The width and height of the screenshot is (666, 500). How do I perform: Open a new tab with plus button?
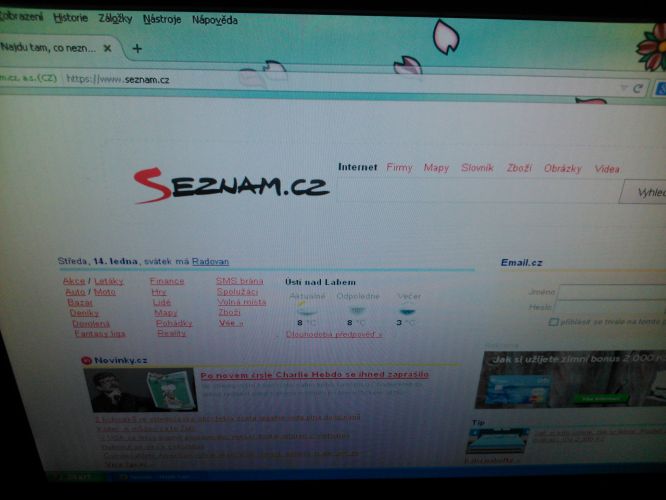click(137, 49)
